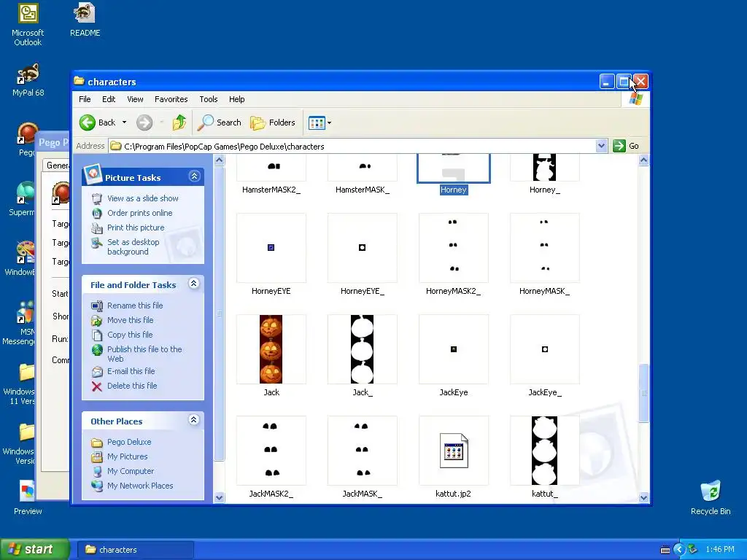Click E-mail this file icon
Image resolution: width=747 pixels, height=560 pixels.
click(97, 371)
